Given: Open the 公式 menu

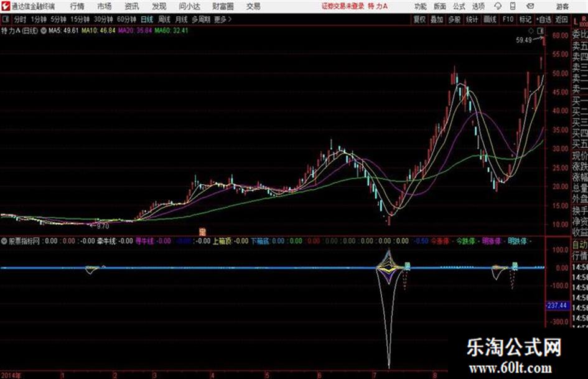Looking at the screenshot, I should tap(459, 6).
